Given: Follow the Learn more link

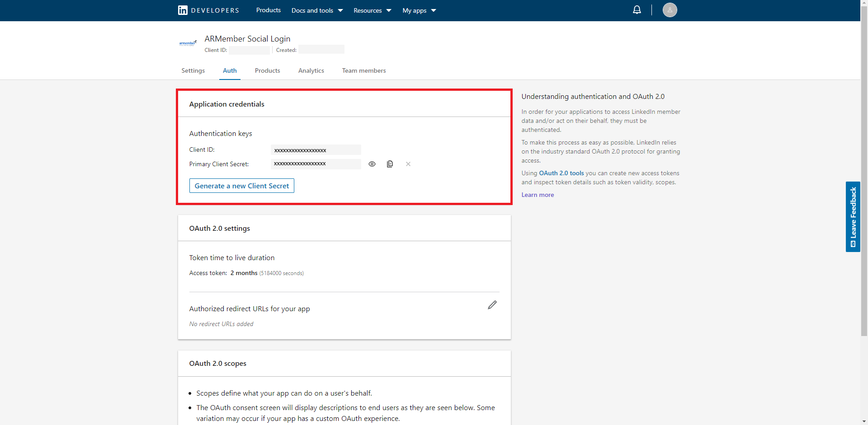Looking at the screenshot, I should tap(538, 195).
